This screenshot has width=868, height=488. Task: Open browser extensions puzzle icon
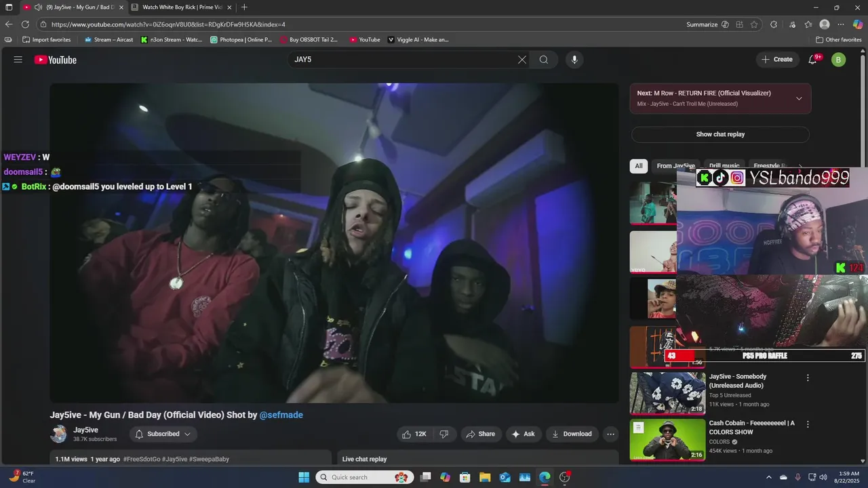click(x=774, y=24)
